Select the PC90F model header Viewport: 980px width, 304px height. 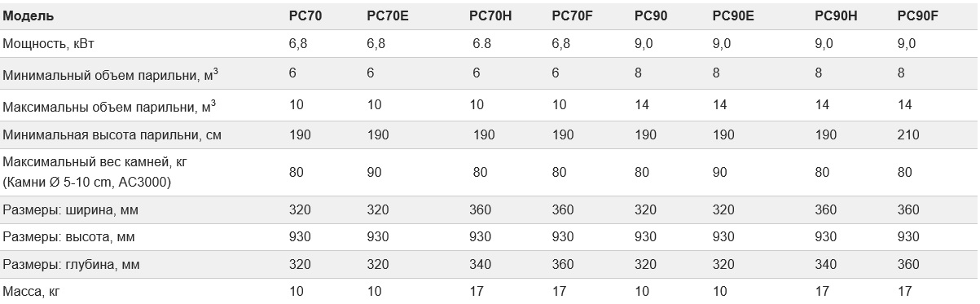point(917,15)
